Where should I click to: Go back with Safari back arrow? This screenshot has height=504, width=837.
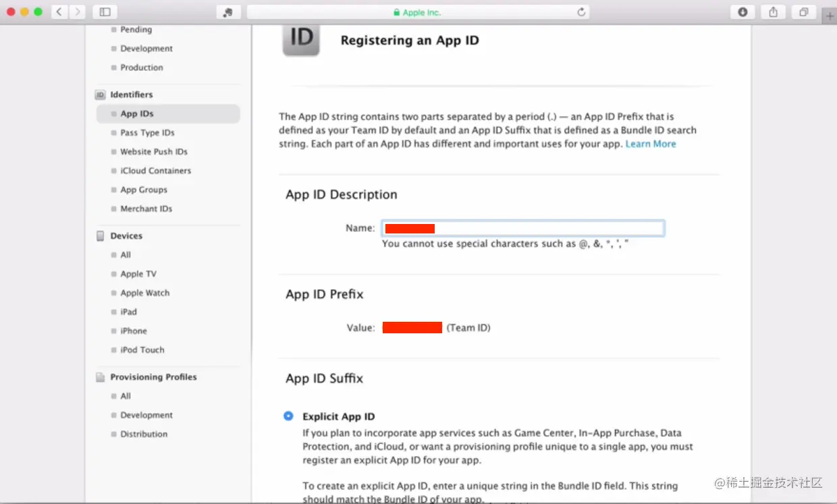pyautogui.click(x=59, y=11)
